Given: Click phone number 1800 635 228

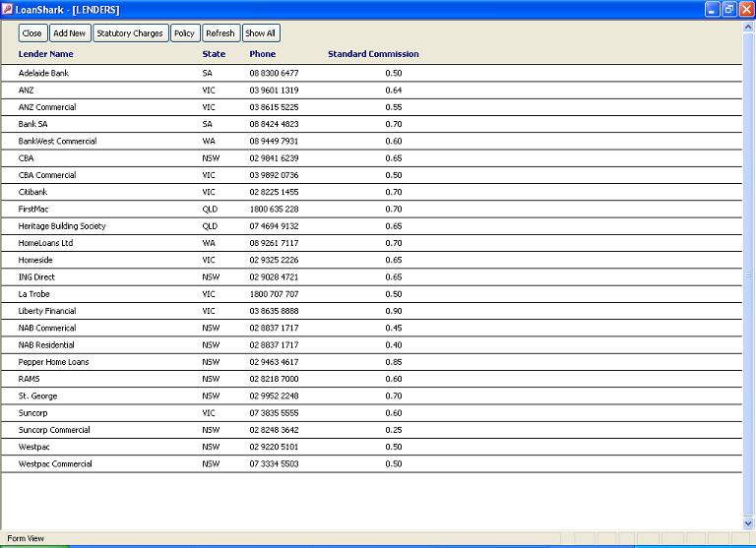Looking at the screenshot, I should tap(274, 210).
